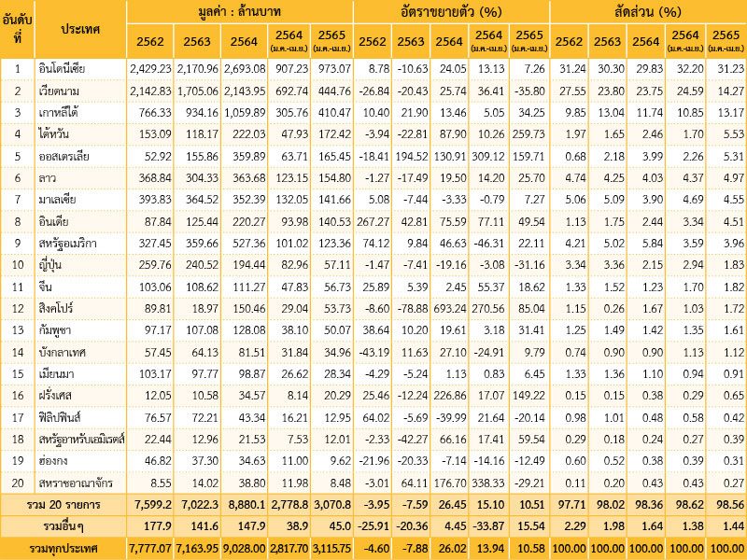Select Cambodia's 2564 value 128.08
747x560 pixels.
[249, 330]
